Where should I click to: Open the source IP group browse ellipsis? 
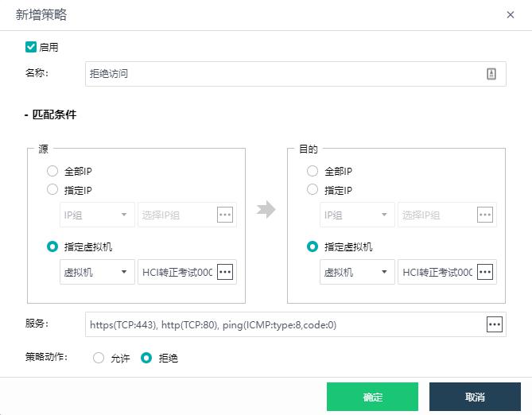(224, 215)
